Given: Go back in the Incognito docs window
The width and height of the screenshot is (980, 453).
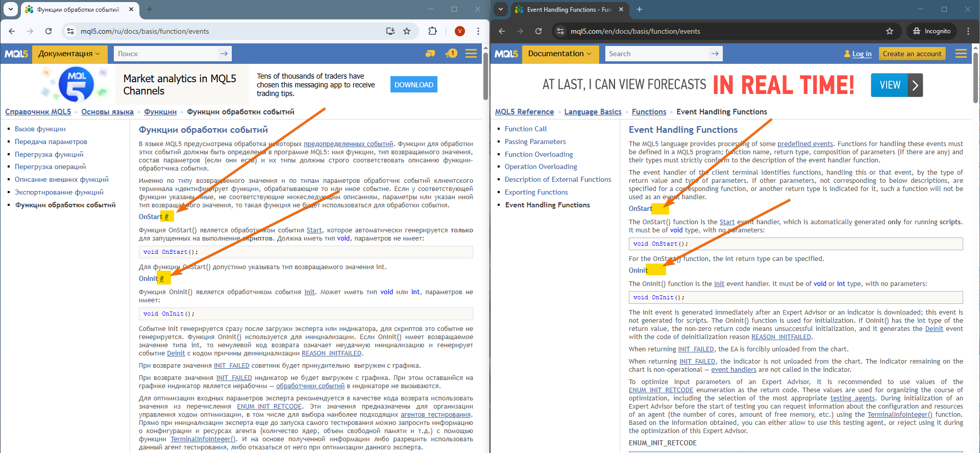Looking at the screenshot, I should point(502,31).
